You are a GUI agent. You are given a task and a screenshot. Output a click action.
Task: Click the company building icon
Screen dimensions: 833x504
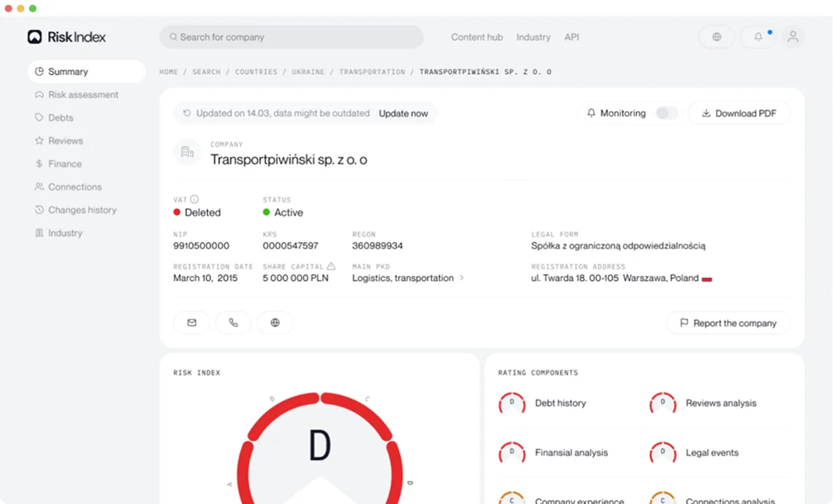click(187, 153)
